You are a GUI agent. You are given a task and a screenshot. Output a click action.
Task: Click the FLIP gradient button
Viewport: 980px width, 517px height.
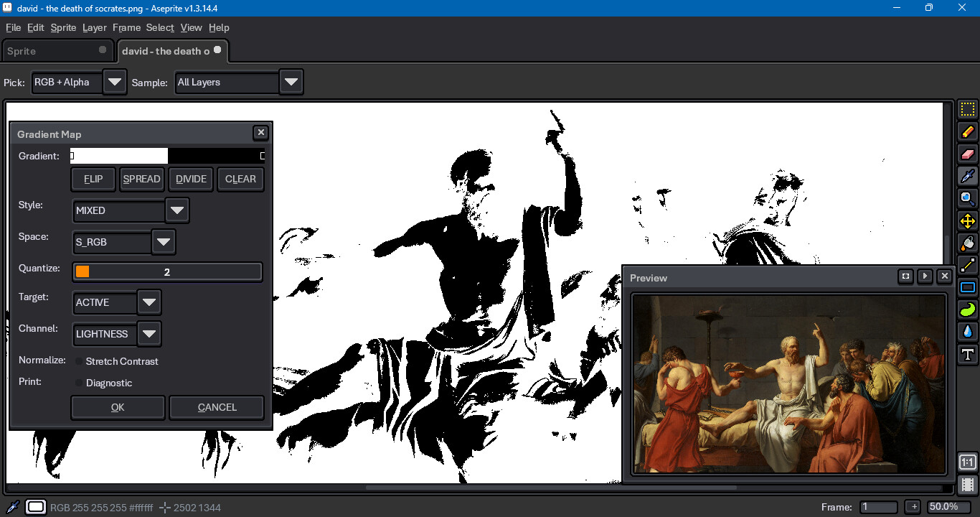tap(93, 179)
